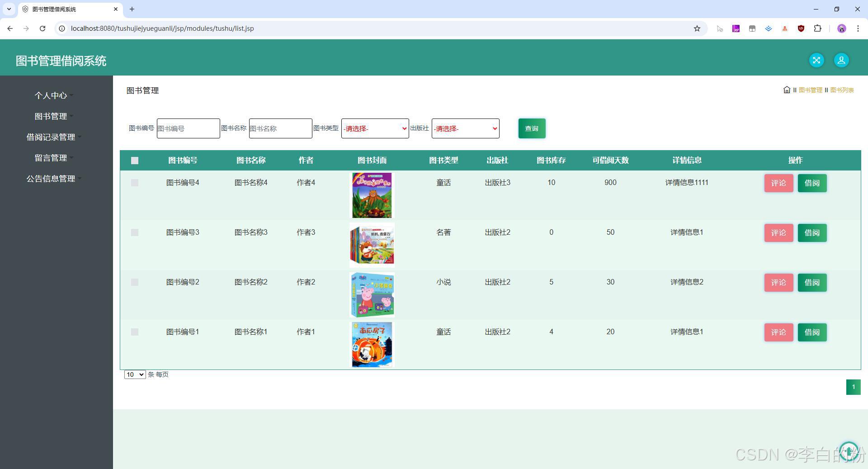Open the cover image of 图书名称4

372,195
